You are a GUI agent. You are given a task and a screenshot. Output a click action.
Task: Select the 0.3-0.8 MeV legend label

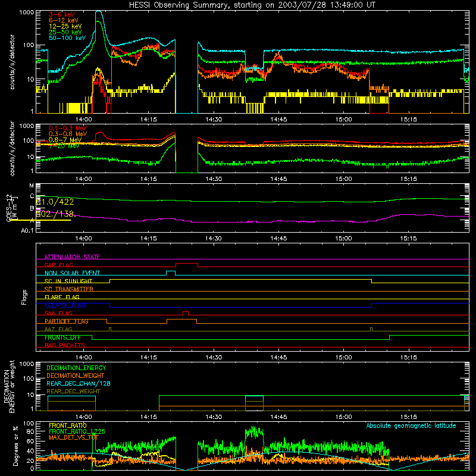tap(68, 134)
